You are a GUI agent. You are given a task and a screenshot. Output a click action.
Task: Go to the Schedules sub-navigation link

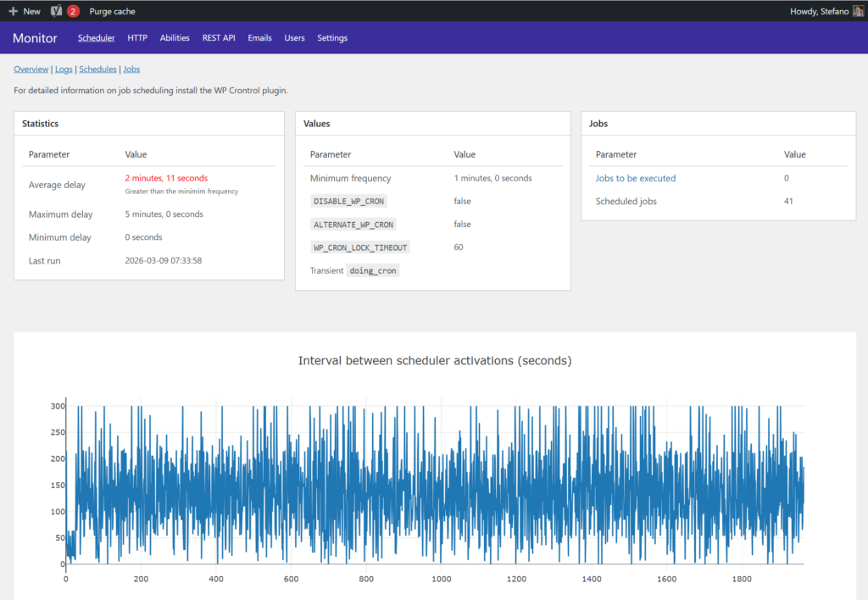click(x=97, y=69)
